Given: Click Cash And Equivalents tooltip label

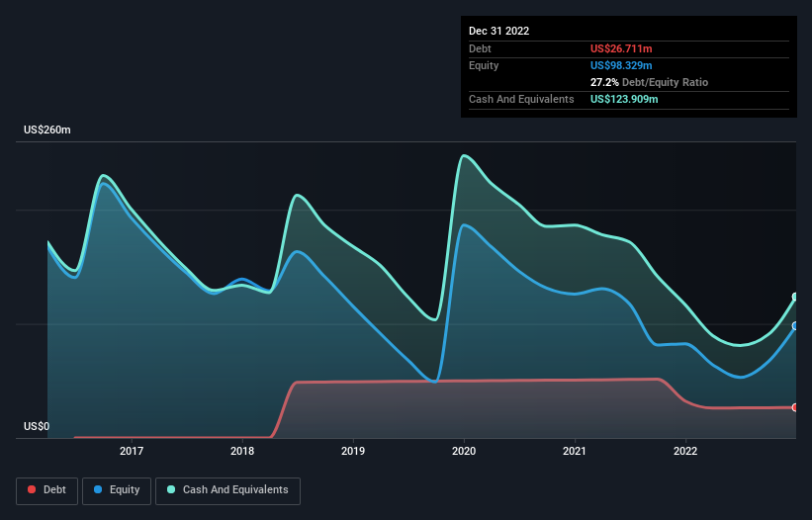Looking at the screenshot, I should point(521,99).
